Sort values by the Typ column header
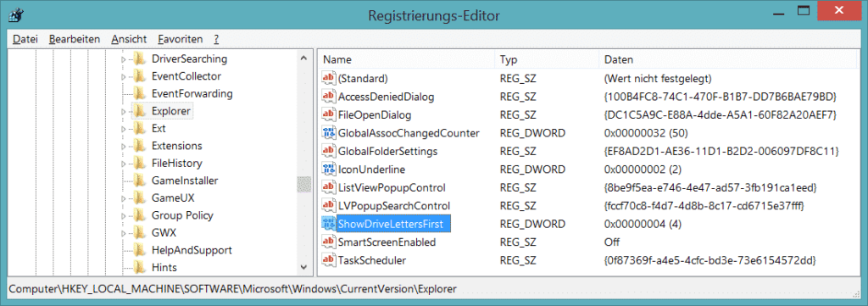868x306 pixels. 547,59
